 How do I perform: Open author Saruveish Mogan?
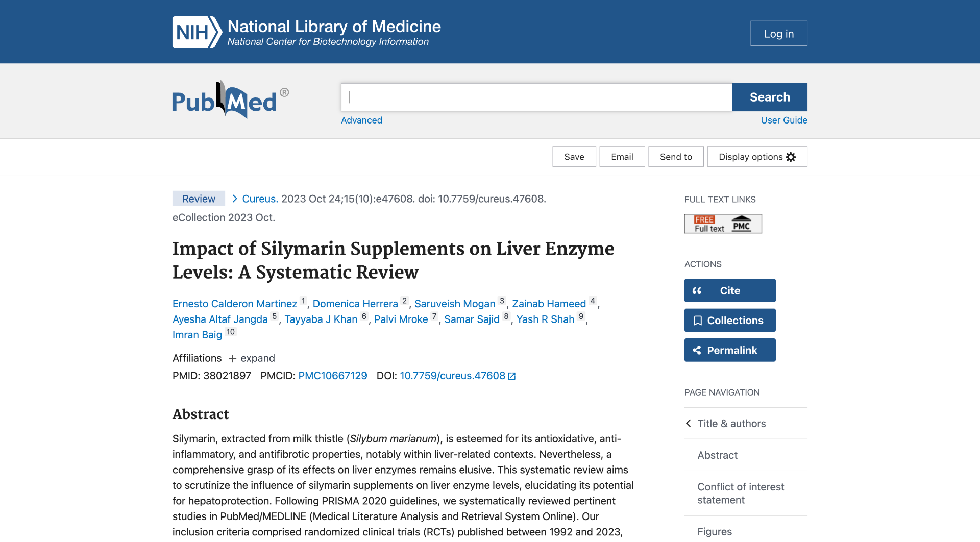coord(455,304)
